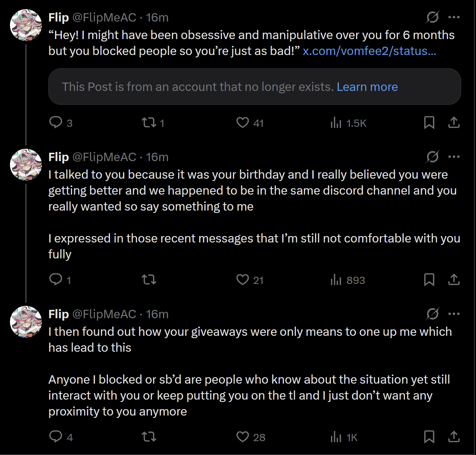
Task: Share the first post in thread
Action: [x=454, y=122]
